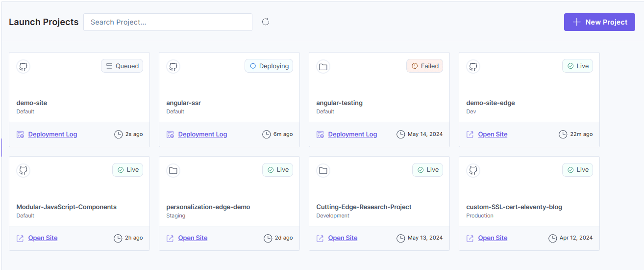Image resolution: width=644 pixels, height=270 pixels.
Task: Click GitHub icon on demo-site card
Action: pos(23,66)
